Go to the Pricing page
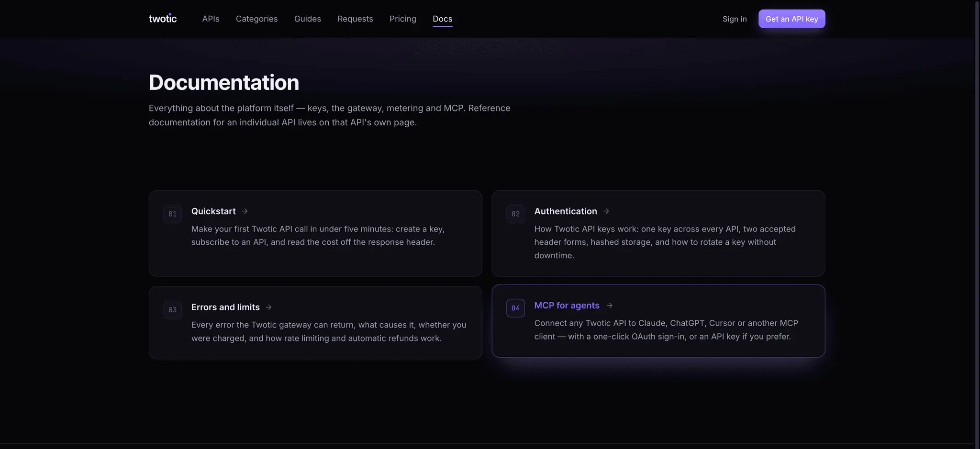This screenshot has width=980, height=449. 402,19
